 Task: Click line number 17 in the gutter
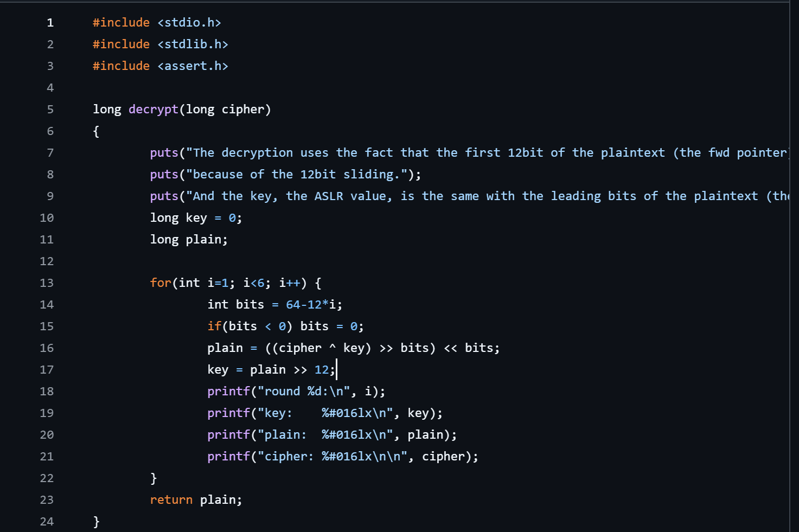[x=47, y=370]
